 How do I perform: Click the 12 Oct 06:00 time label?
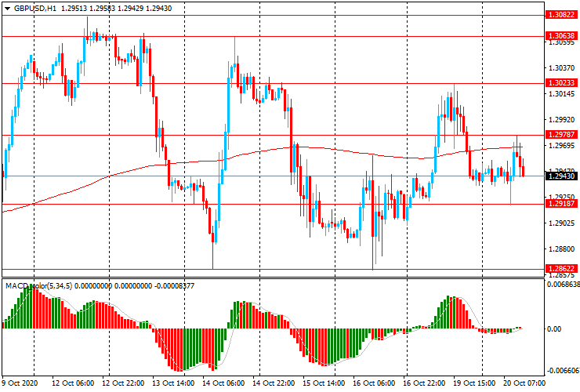coord(72,383)
